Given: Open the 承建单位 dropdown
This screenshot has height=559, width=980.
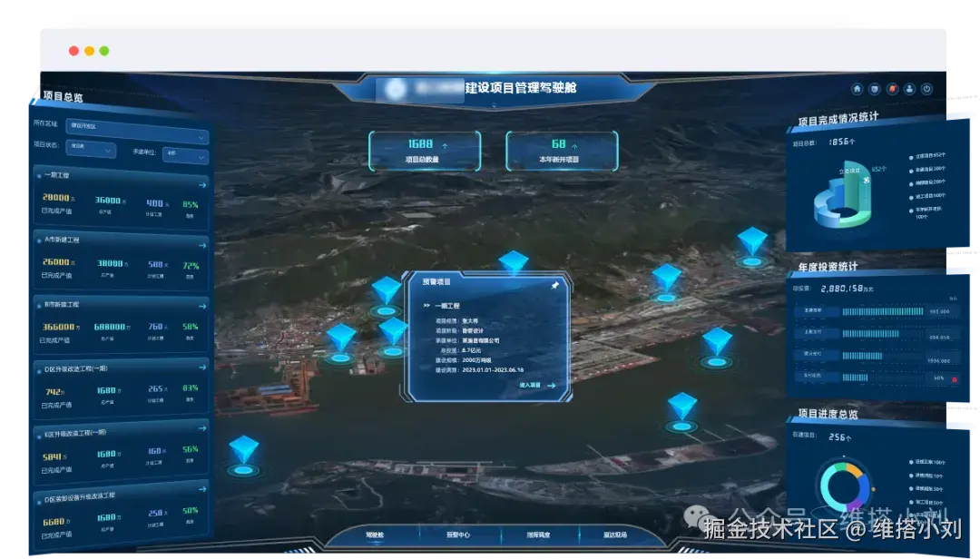Looking at the screenshot, I should coord(186,154).
